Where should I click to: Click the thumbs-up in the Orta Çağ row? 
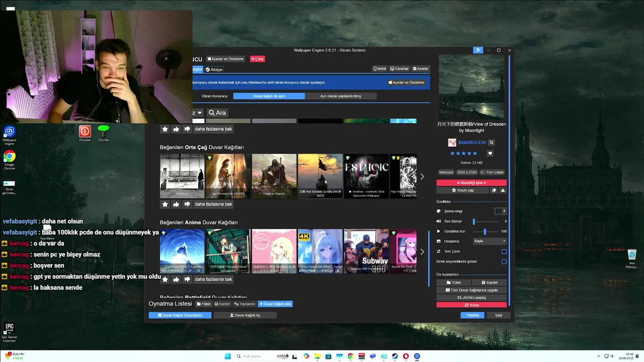[176, 204]
